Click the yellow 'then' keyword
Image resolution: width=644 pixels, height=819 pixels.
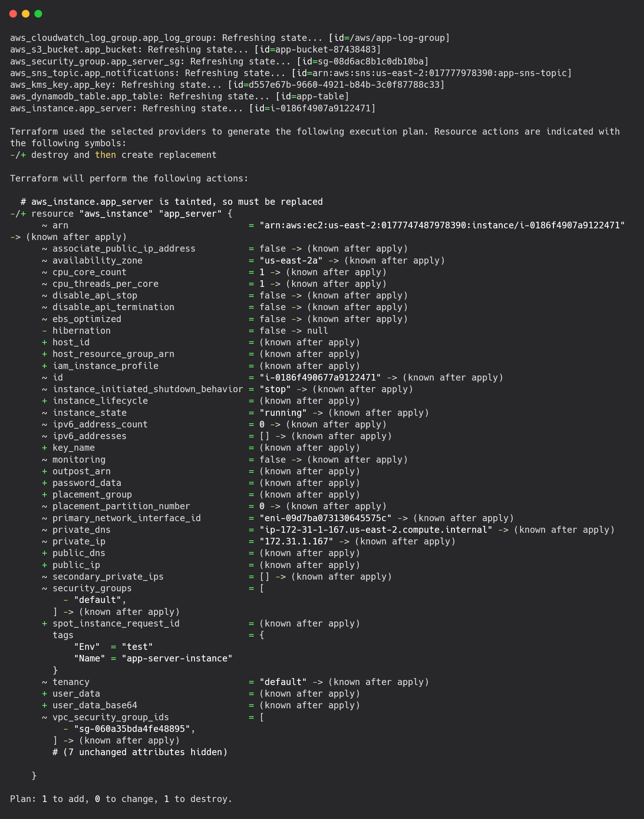(x=106, y=155)
